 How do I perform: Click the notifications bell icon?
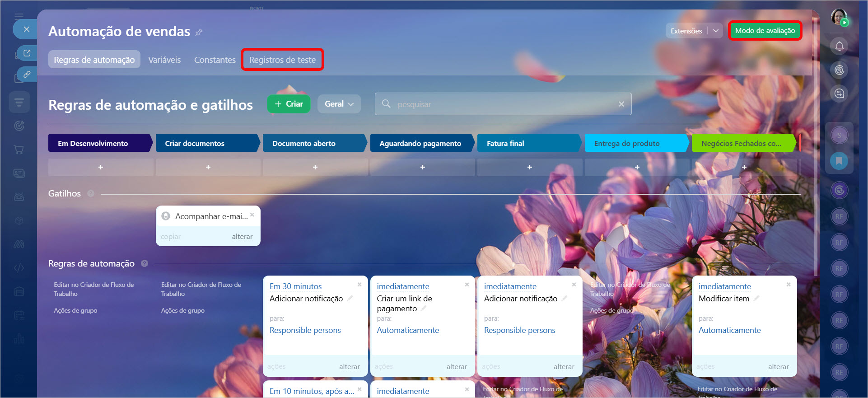click(839, 46)
